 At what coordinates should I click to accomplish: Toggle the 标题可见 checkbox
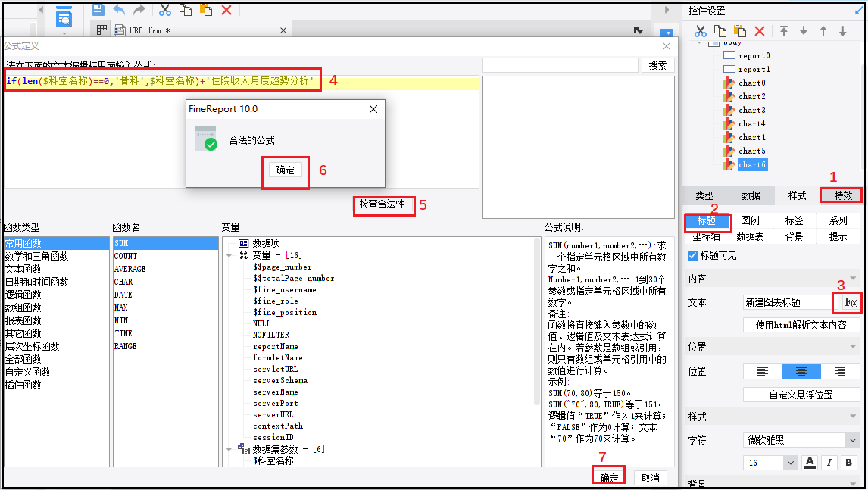coord(692,255)
